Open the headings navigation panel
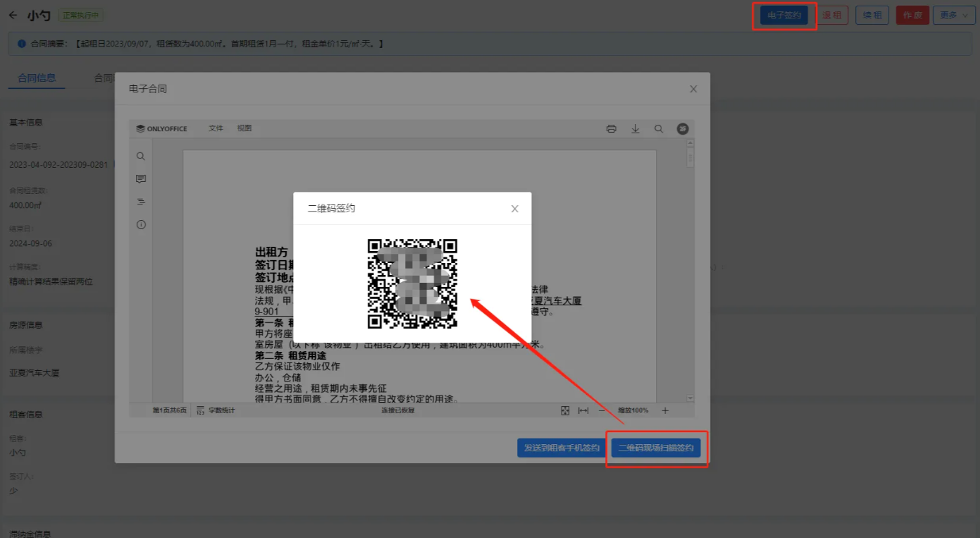Image resolution: width=980 pixels, height=538 pixels. [141, 202]
